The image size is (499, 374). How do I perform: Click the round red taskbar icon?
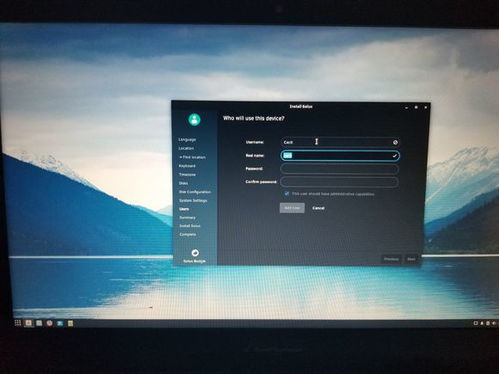49,323
